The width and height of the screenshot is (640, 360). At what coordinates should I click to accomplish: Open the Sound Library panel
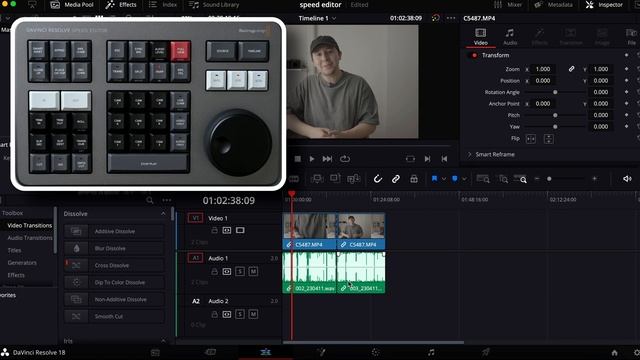point(214,5)
